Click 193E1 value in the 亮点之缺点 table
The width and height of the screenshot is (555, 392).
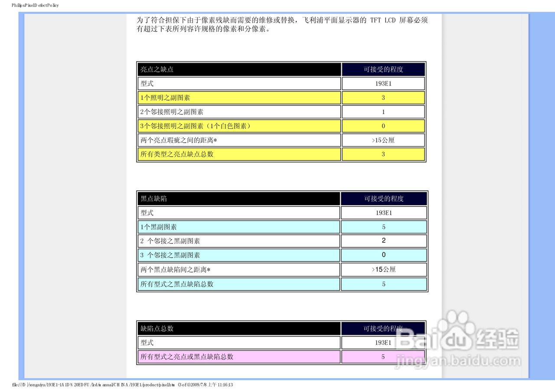tap(383, 84)
